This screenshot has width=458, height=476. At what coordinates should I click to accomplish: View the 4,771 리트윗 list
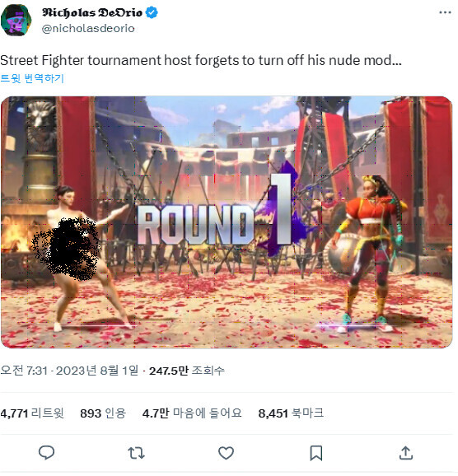click(32, 413)
